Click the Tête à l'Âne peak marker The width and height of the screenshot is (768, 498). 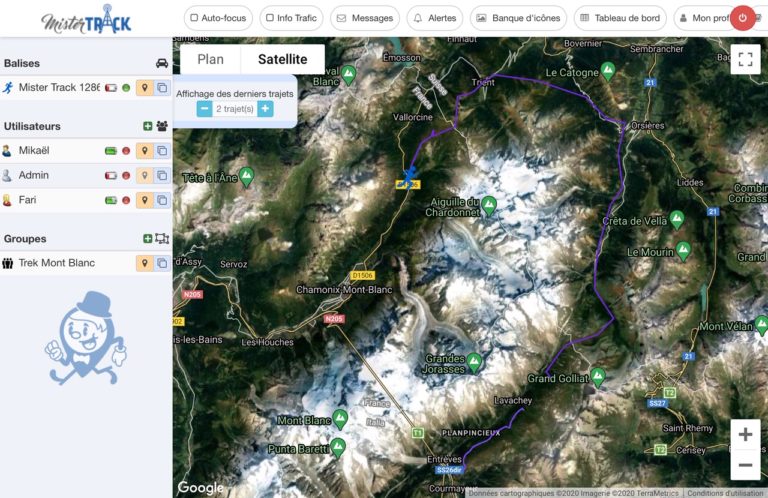point(246,176)
